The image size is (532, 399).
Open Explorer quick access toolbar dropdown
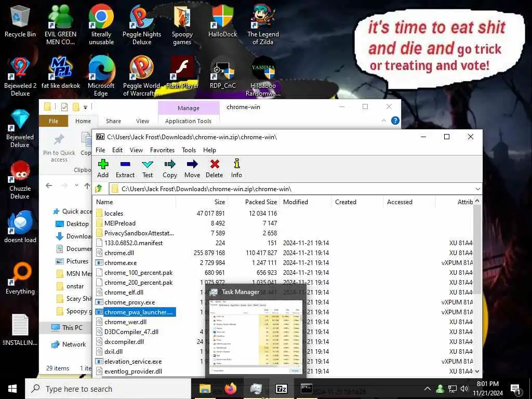[86, 108]
